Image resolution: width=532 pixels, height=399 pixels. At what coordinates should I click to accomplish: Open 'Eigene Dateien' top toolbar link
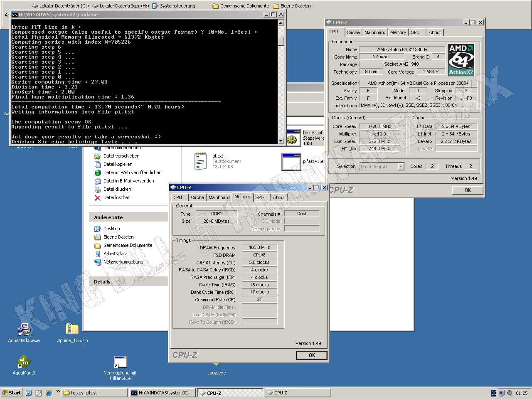click(x=292, y=6)
